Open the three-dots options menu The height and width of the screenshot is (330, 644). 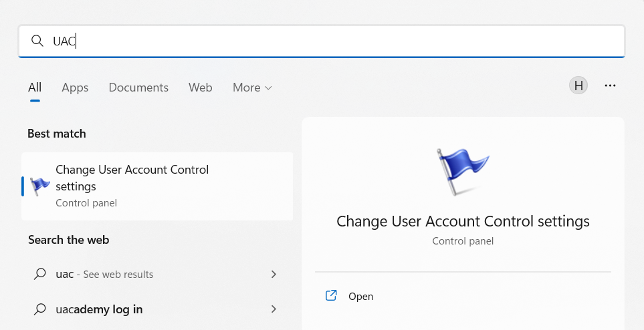(610, 86)
